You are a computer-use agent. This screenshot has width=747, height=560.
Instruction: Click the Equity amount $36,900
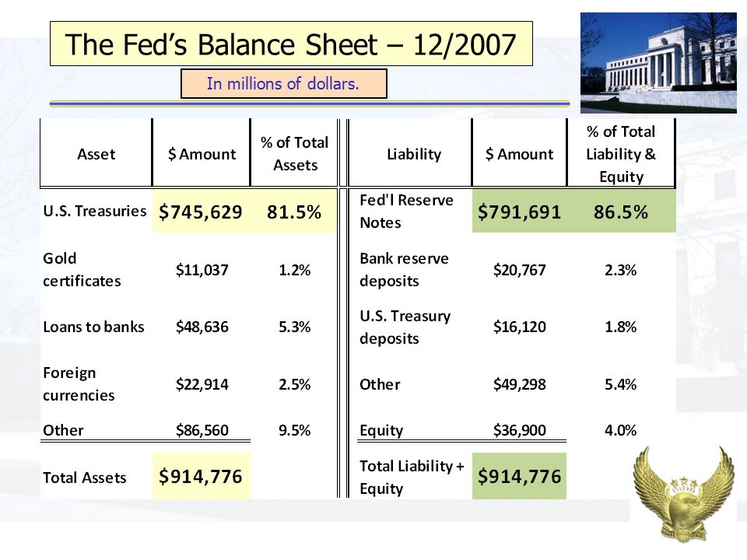coord(519,430)
